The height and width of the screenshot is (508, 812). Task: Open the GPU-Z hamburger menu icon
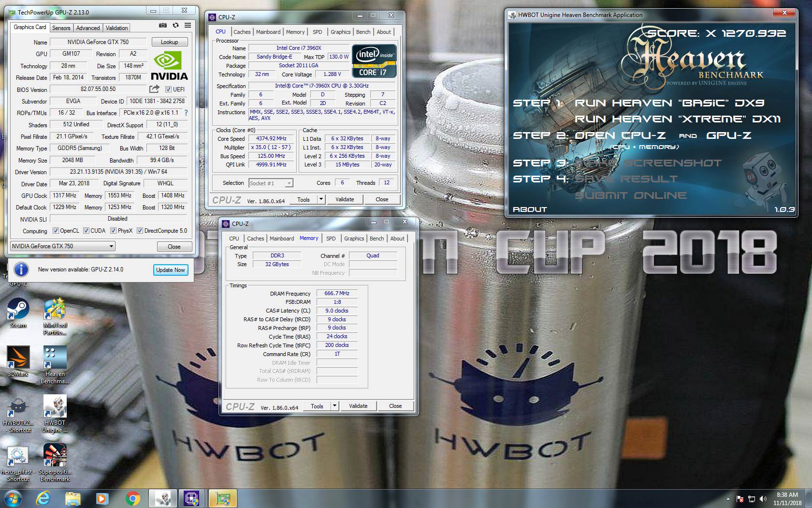188,25
